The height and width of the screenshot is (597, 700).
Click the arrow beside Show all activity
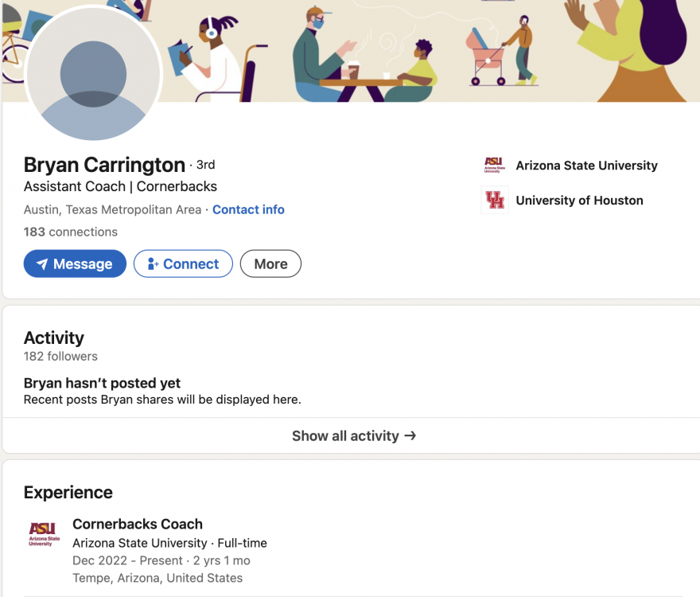pos(410,435)
